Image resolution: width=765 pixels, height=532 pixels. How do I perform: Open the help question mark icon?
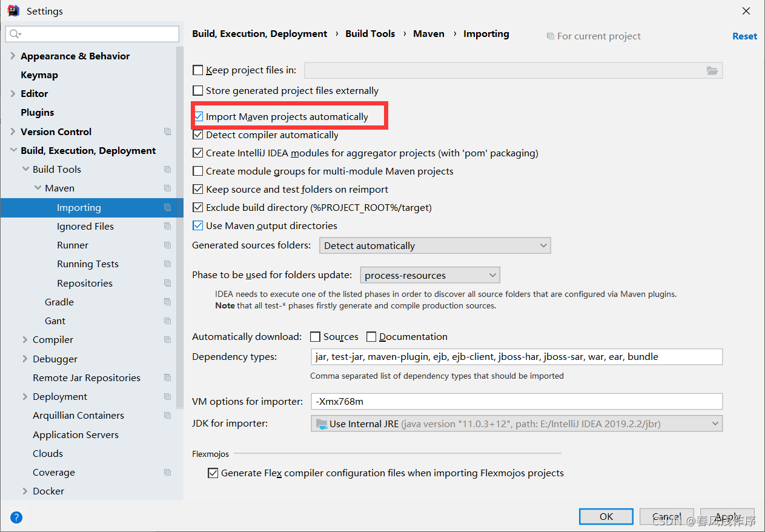[16, 517]
